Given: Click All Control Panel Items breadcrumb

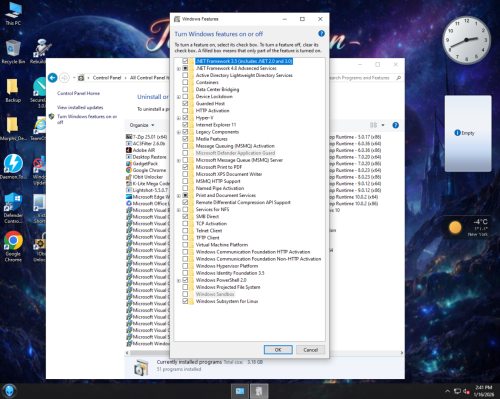Looking at the screenshot, I should [x=149, y=78].
